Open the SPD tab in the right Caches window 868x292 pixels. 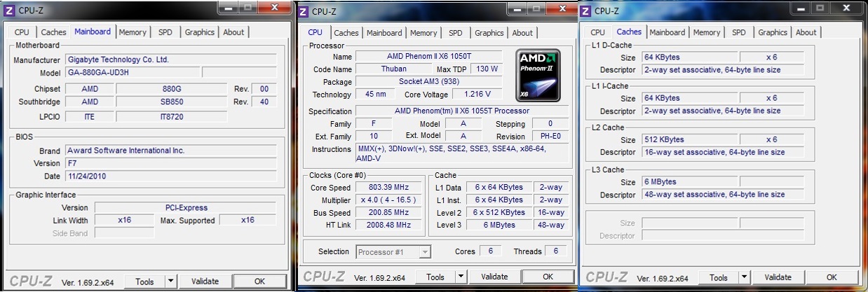[739, 32]
